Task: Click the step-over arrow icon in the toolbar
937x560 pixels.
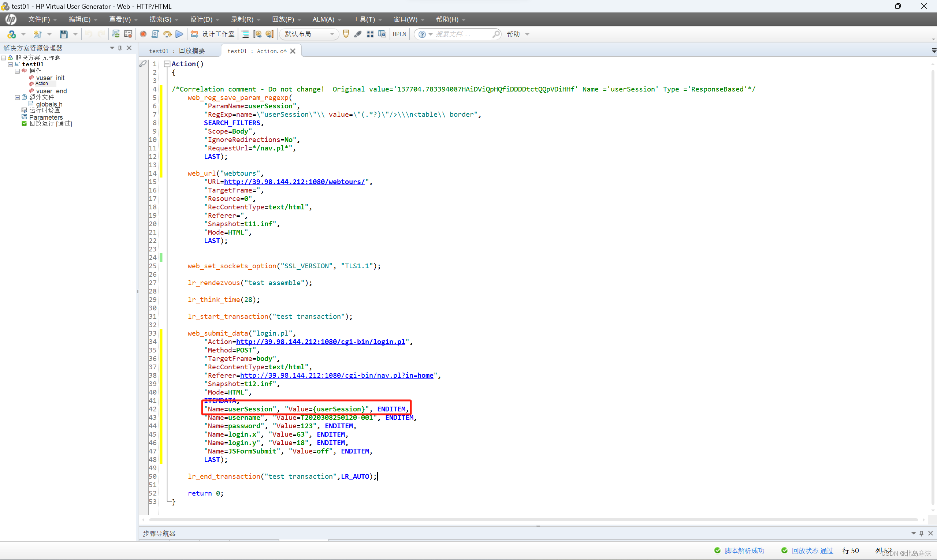Action: [167, 34]
